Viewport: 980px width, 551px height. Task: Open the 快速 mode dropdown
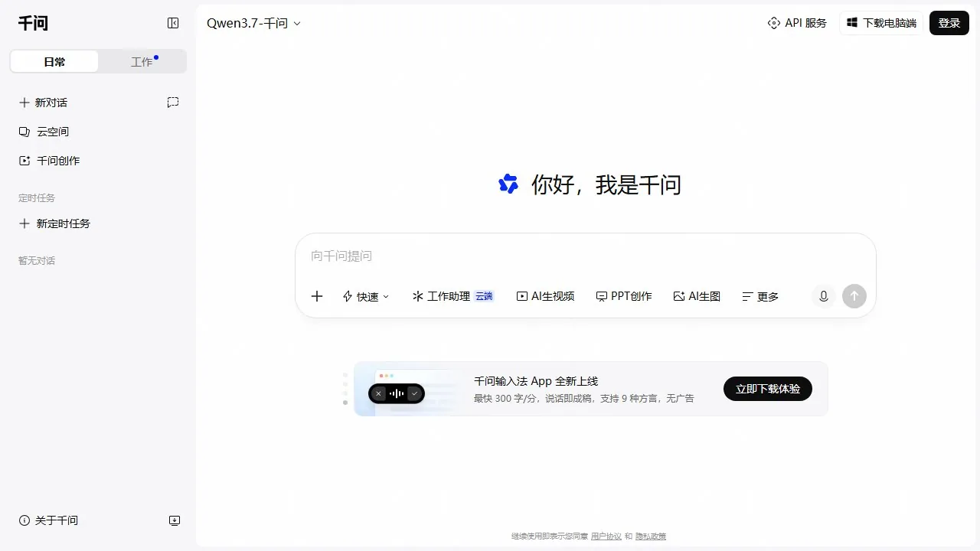(x=366, y=296)
